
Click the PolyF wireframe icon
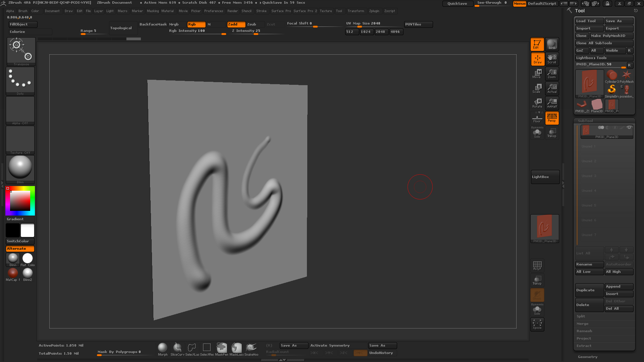click(x=537, y=266)
